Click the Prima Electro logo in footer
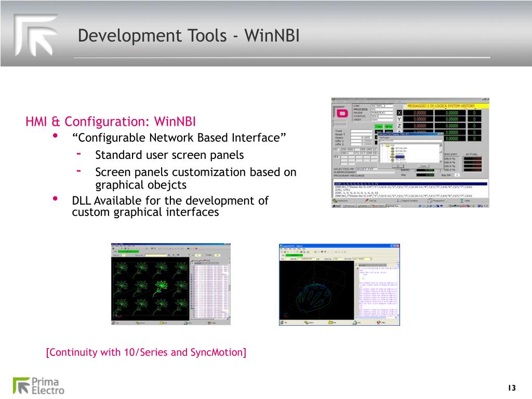532x399 pixels. click(38, 386)
